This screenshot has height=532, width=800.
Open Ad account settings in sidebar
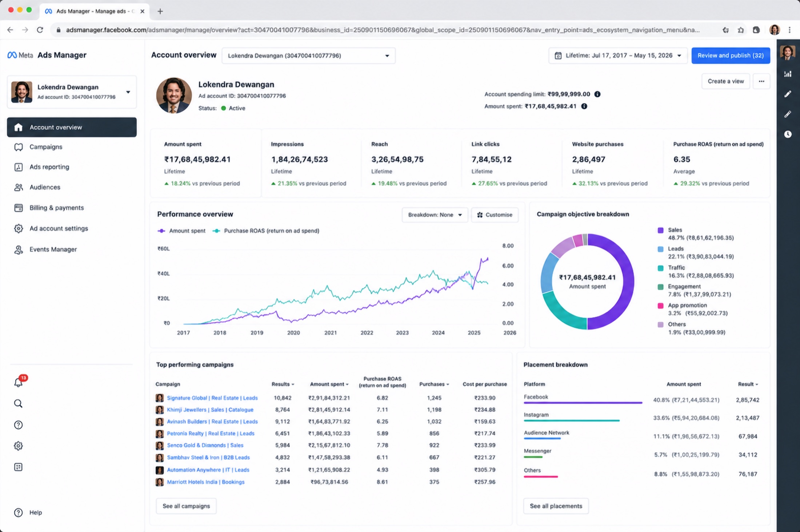72,229
